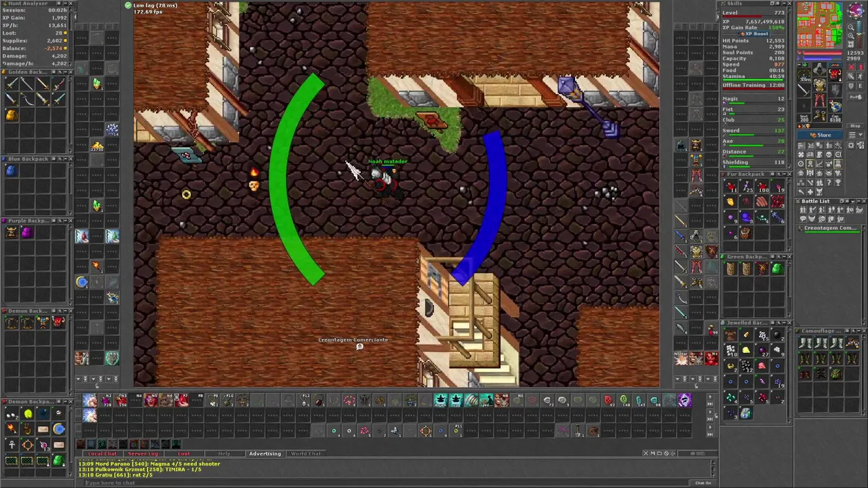Click the question mark control button
This screenshot has height=488, width=868.
tap(829, 182)
